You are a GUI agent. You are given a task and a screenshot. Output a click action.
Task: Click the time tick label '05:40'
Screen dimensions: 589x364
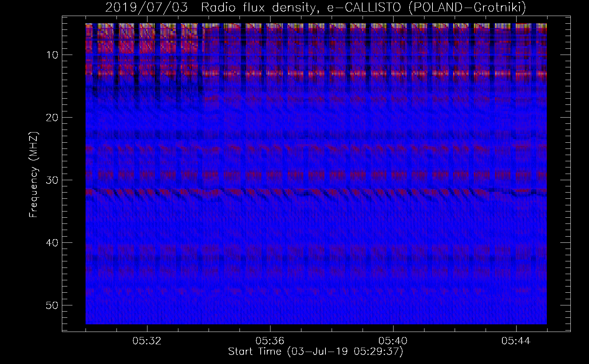tap(393, 341)
